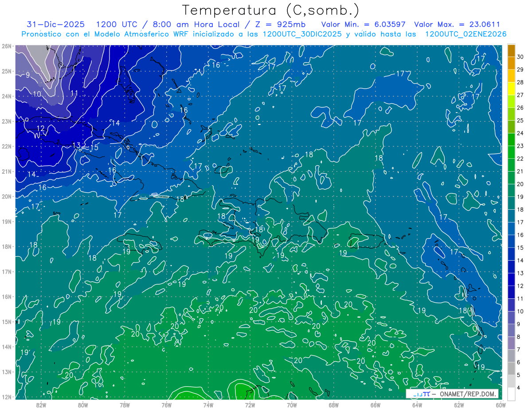Pick legend swatch between 11 and 12
The height and width of the screenshot is (411, 532).
click(511, 292)
